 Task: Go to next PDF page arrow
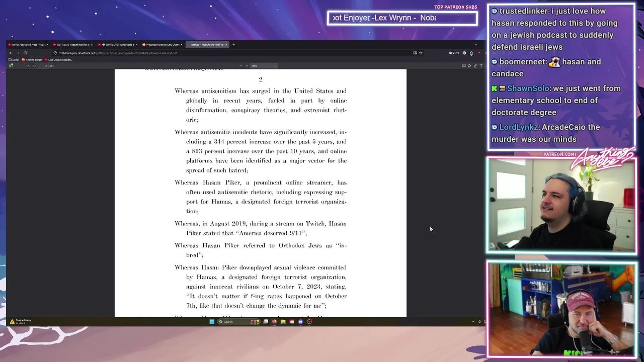[34, 66]
